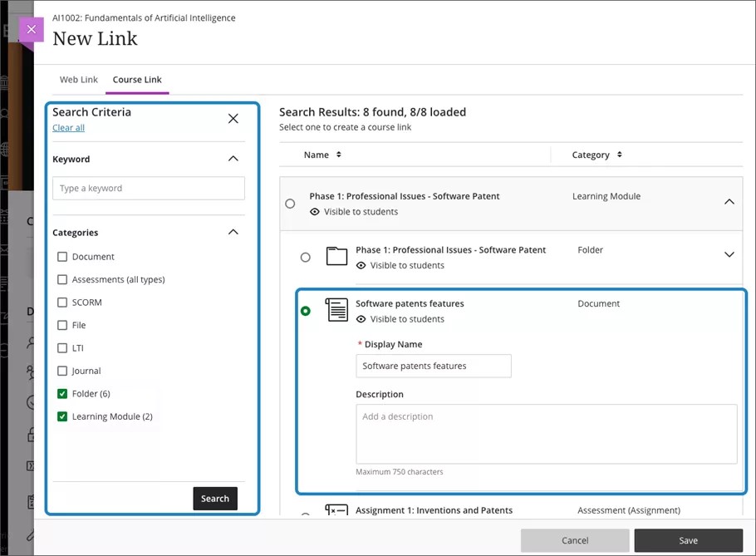Select the Course Link tab
The image size is (756, 556).
point(136,79)
